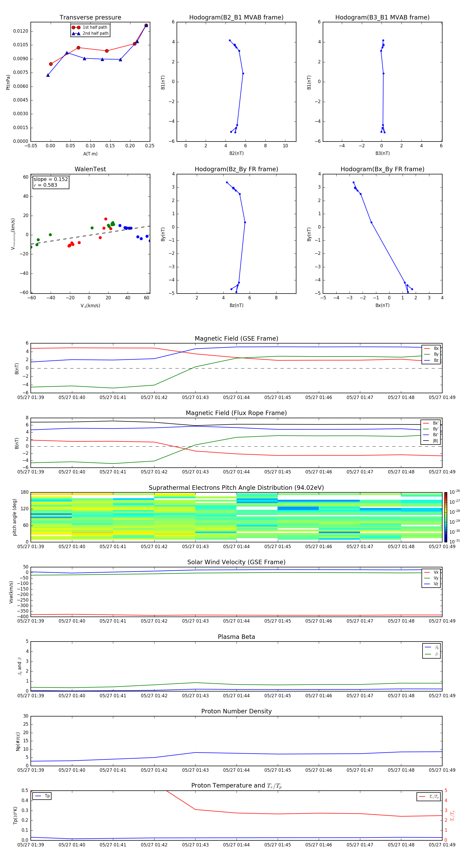Click the "Transverse pressure" plot title
The width and height of the screenshot is (473, 868).
point(90,18)
